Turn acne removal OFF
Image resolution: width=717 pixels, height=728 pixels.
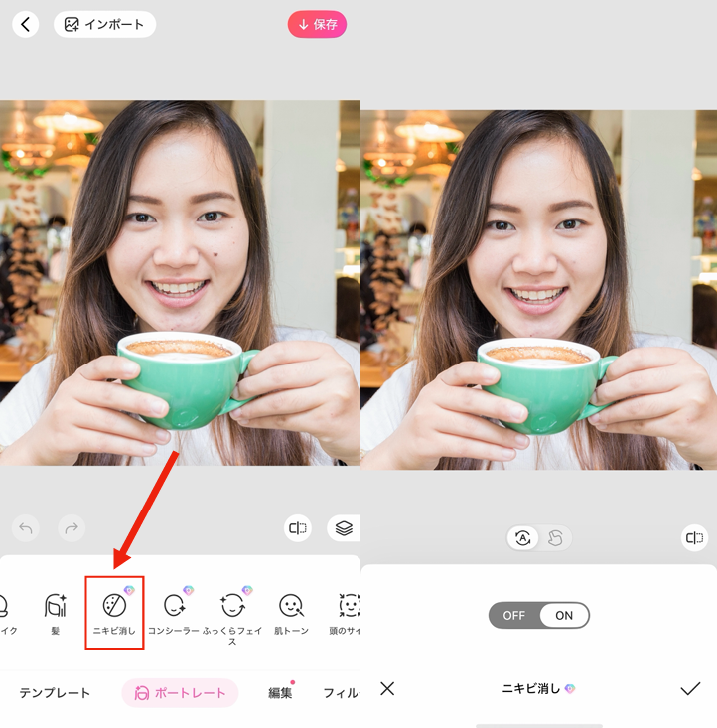[514, 615]
